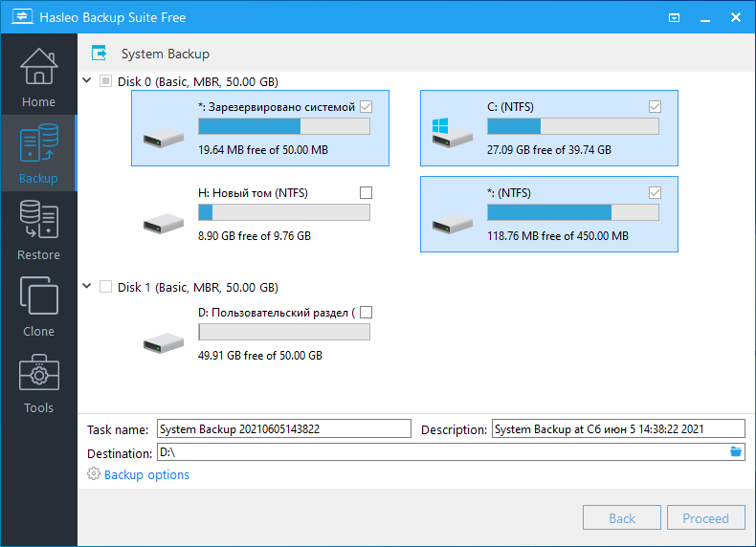756x547 pixels.
Task: Click the D: drive usage bar
Action: 284,332
